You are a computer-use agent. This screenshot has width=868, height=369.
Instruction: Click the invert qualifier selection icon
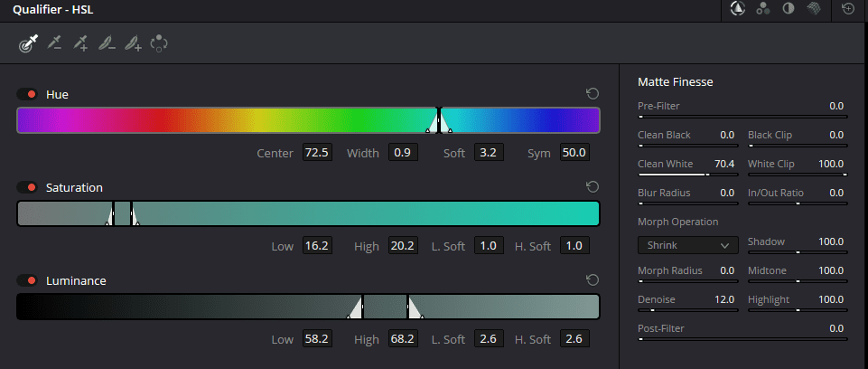pyautogui.click(x=159, y=43)
